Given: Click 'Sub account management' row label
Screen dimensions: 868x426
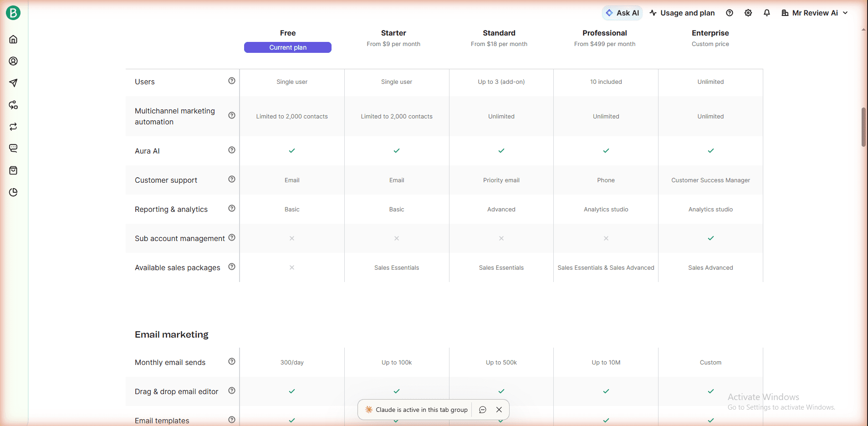Looking at the screenshot, I should point(180,238).
